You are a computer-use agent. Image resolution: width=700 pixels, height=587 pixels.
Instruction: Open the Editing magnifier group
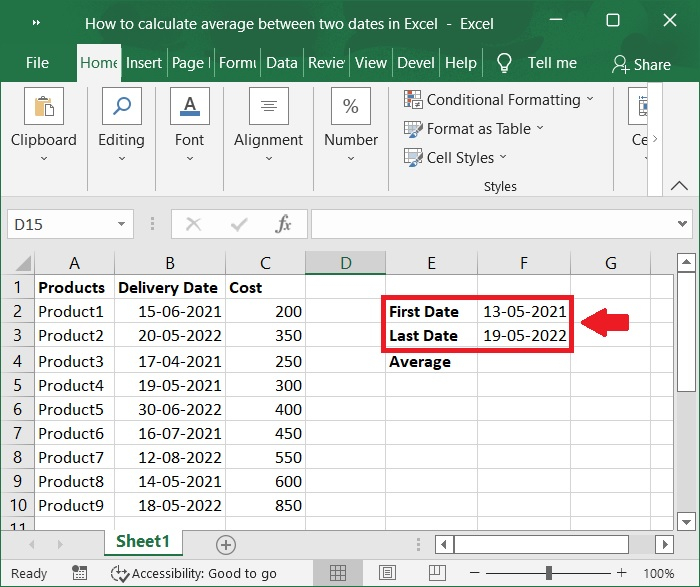coord(121,107)
